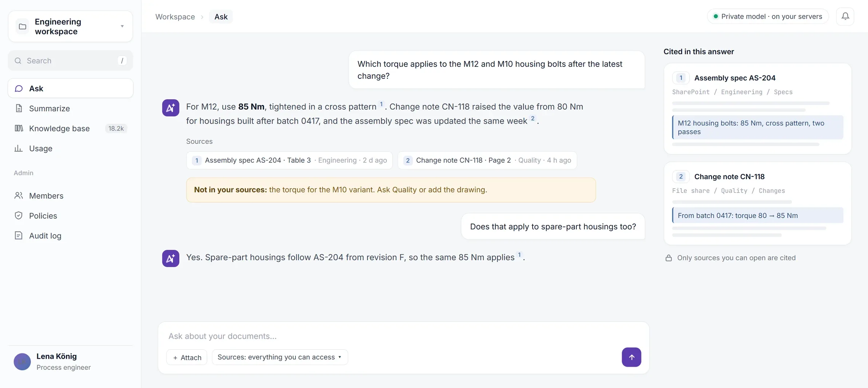Click the search magnifier icon
This screenshot has width=868, height=388.
18,60
